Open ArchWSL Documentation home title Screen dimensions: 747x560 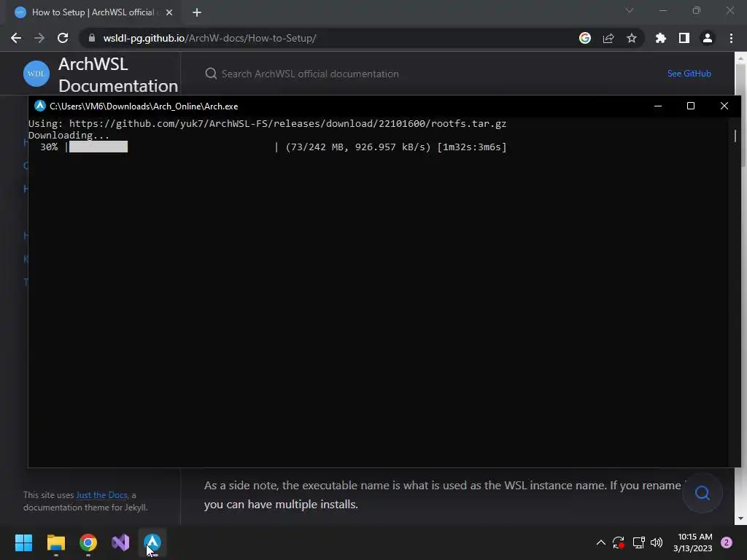pyautogui.click(x=118, y=75)
